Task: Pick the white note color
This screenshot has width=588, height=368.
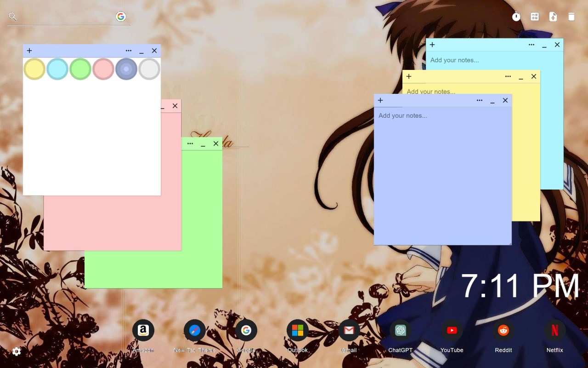Action: [149, 69]
